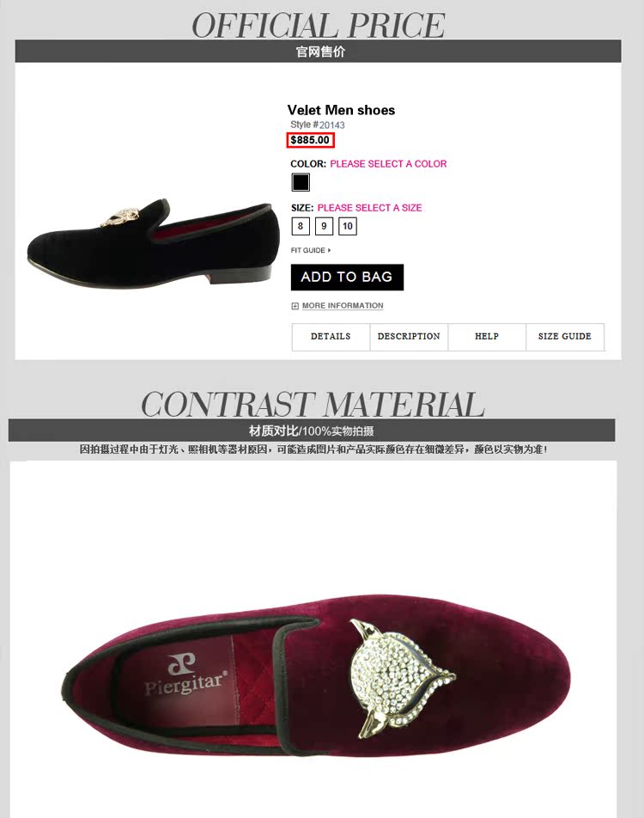Click the $885.00 price label
This screenshot has width=644, height=818.
pyautogui.click(x=310, y=140)
